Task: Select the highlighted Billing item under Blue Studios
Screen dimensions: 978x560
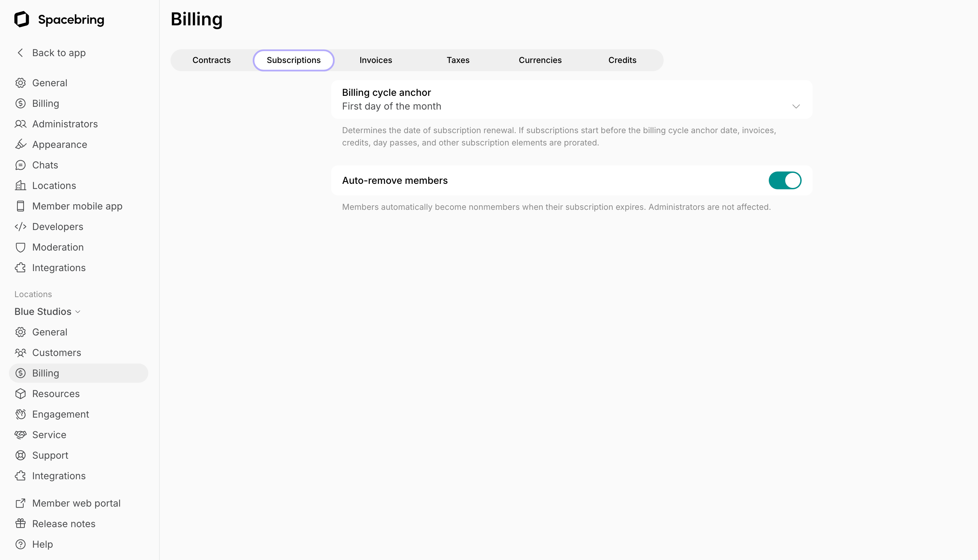Action: coord(78,373)
